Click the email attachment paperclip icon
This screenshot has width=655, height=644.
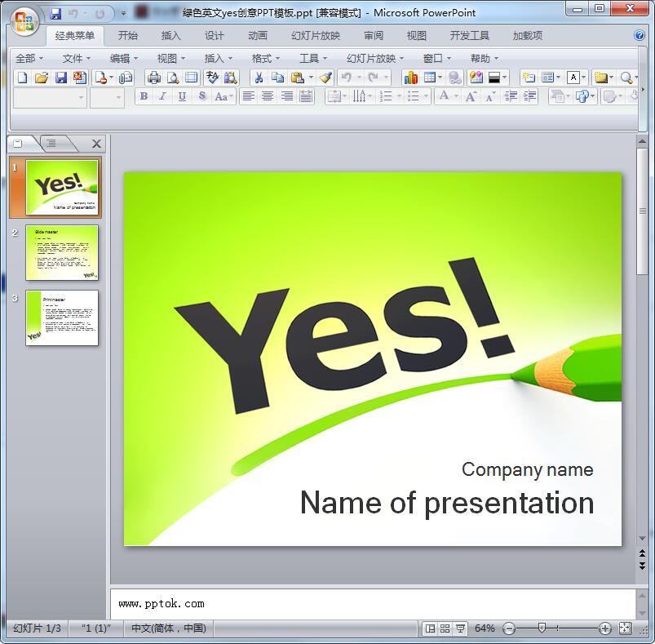pos(126,78)
